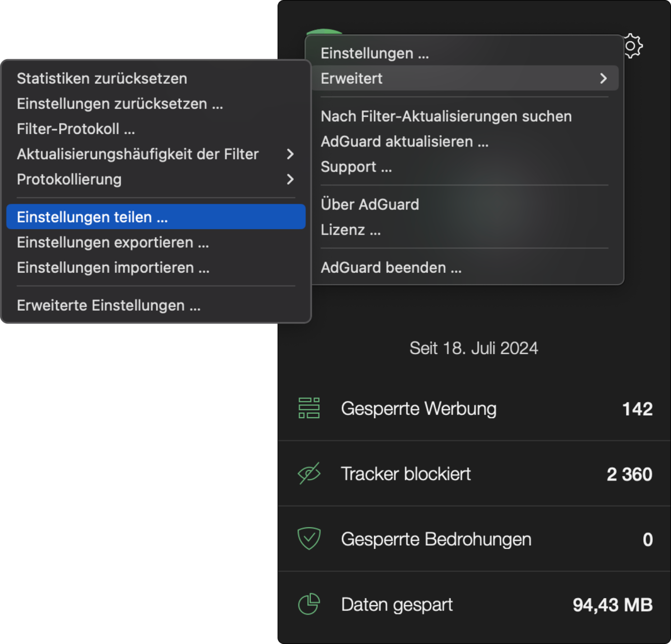Click the pie chart data saved icon

point(309,604)
